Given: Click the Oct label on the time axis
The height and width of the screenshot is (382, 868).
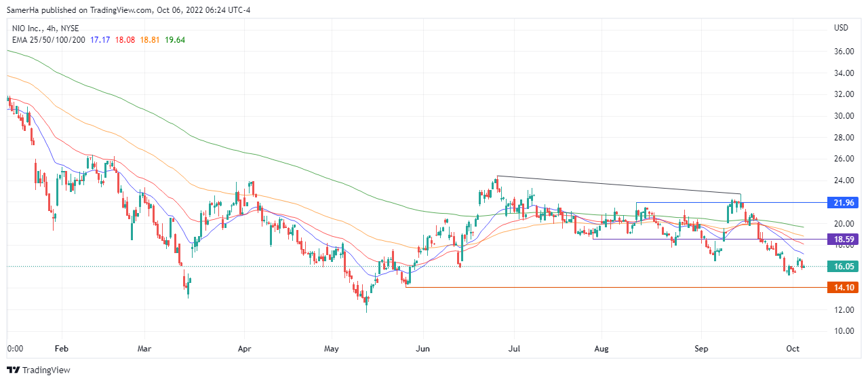Looking at the screenshot, I should coord(793,349).
